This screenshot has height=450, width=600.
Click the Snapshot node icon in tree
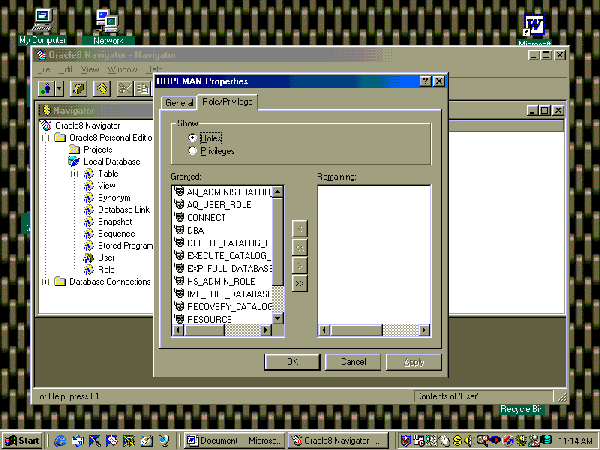tap(89, 222)
